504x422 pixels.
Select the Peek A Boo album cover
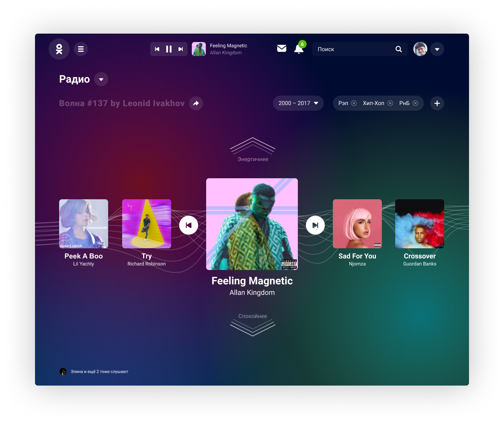click(84, 224)
